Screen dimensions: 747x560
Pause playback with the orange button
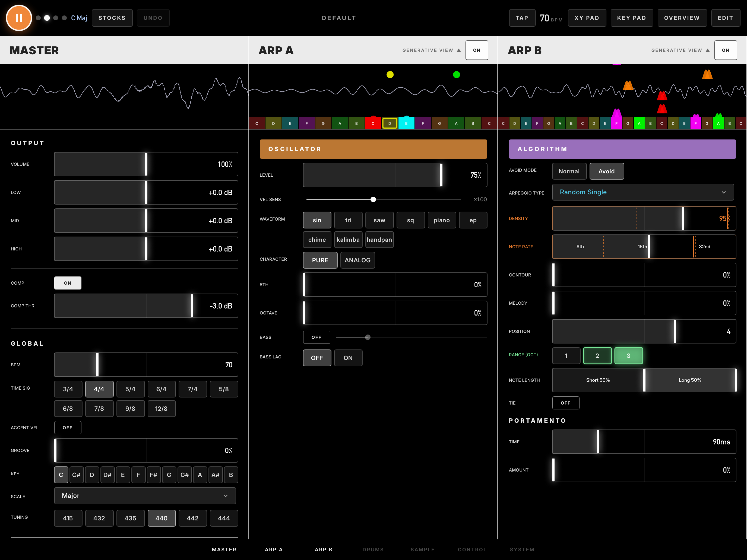coord(19,18)
